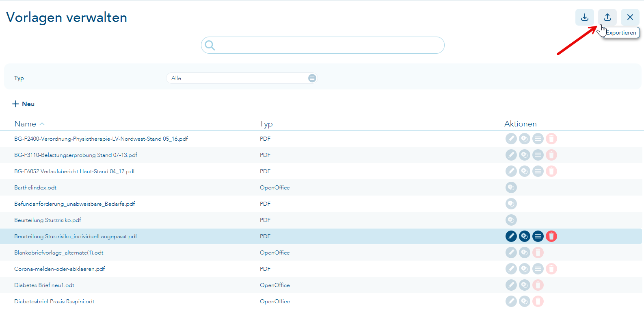Click trash icon for Corona-melden-oder-abklaeren.pdf

tap(551, 269)
